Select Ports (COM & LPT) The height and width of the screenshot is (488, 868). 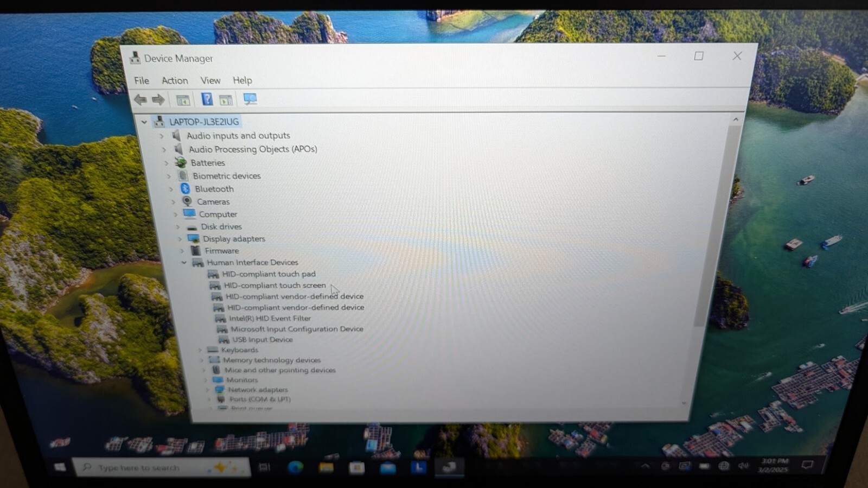(x=260, y=399)
